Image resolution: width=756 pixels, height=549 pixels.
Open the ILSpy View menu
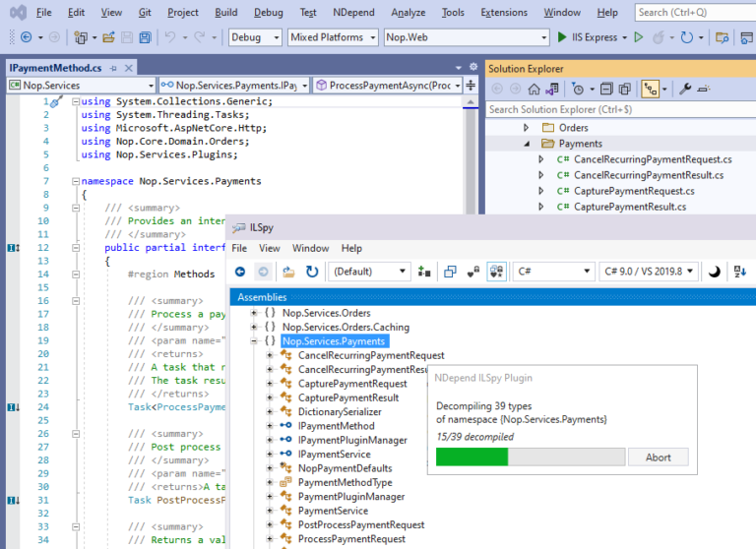tap(269, 248)
